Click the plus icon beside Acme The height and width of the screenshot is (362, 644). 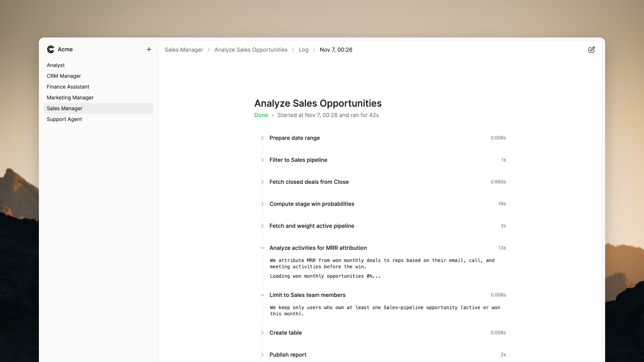149,49
